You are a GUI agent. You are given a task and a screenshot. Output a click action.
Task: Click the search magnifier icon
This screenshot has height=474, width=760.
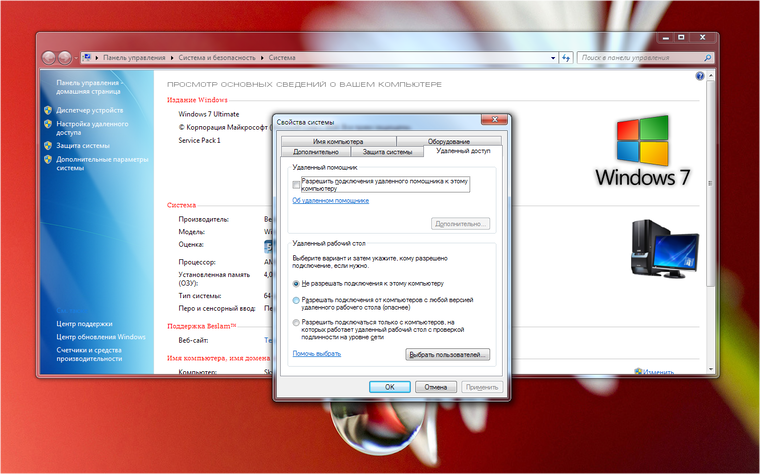(707, 58)
